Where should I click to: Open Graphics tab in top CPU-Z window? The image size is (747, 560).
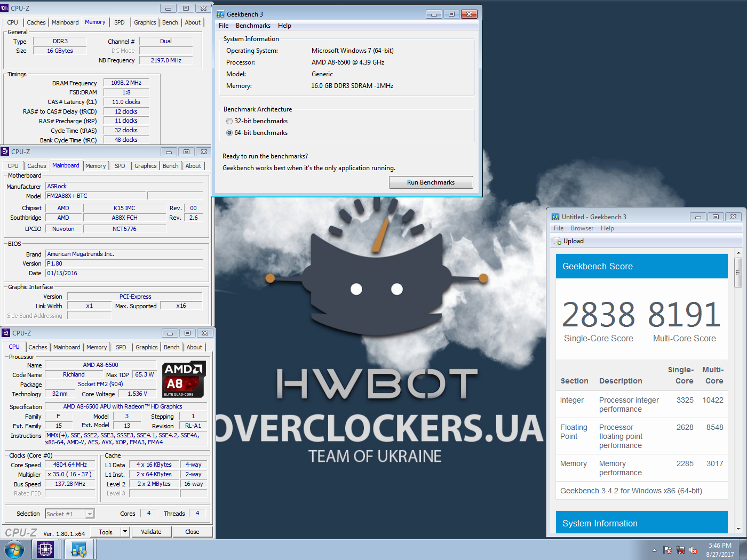[145, 22]
